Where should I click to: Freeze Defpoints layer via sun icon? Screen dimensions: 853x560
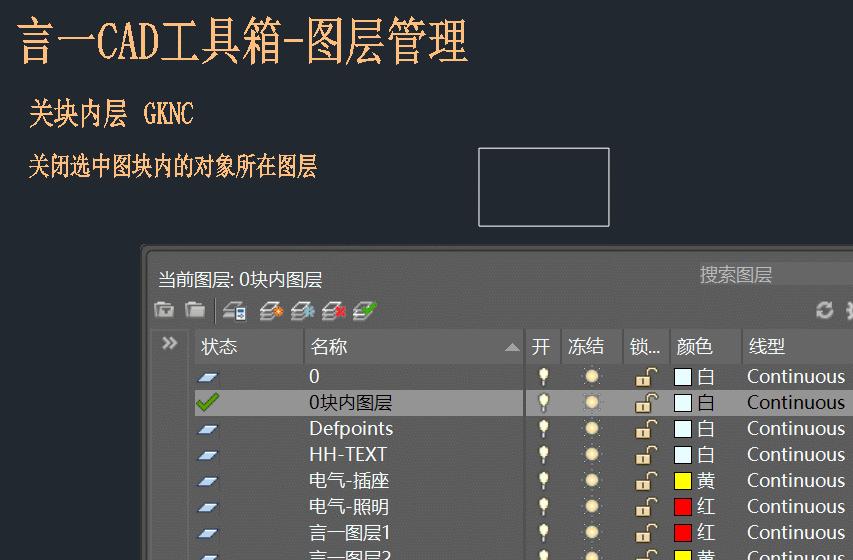pyautogui.click(x=592, y=428)
